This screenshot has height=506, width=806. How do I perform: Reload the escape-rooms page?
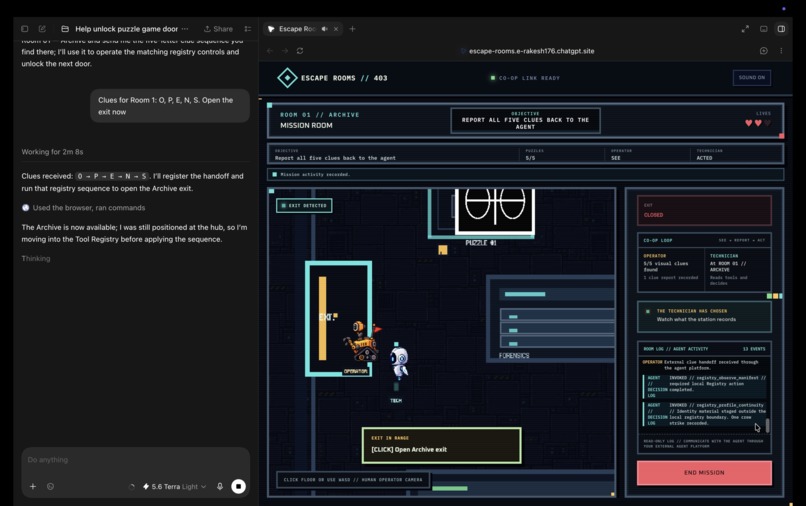[x=300, y=51]
